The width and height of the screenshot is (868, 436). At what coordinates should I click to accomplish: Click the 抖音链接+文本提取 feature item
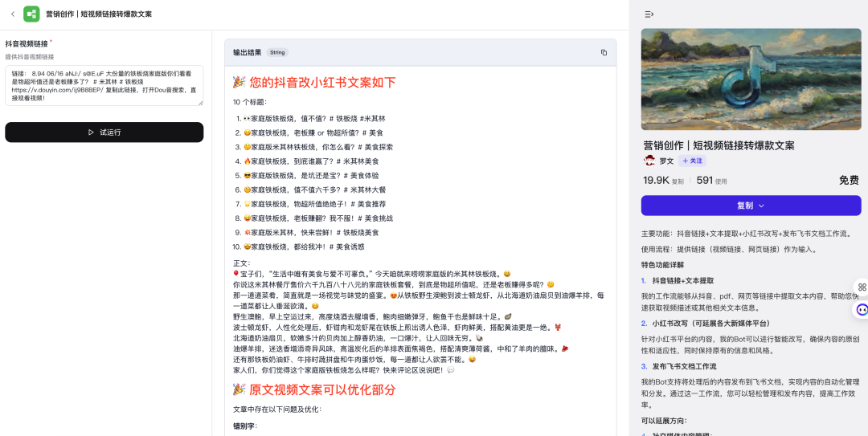682,280
